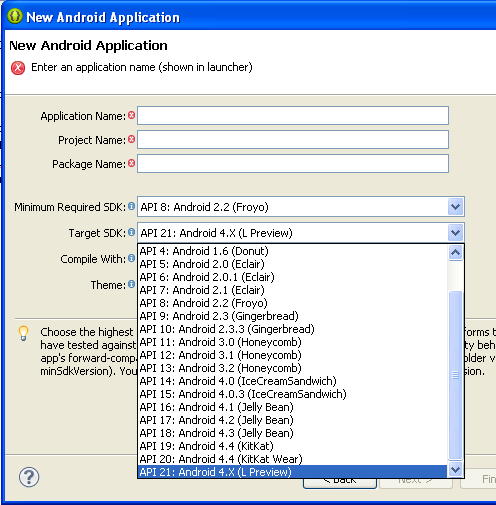Click required marker beside Application Name

(131, 115)
